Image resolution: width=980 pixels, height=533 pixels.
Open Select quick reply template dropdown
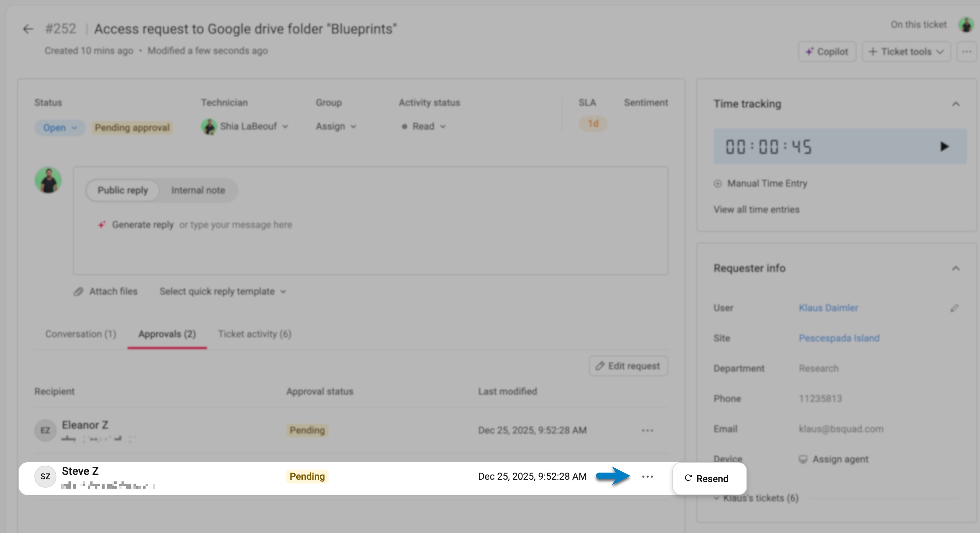[223, 292]
